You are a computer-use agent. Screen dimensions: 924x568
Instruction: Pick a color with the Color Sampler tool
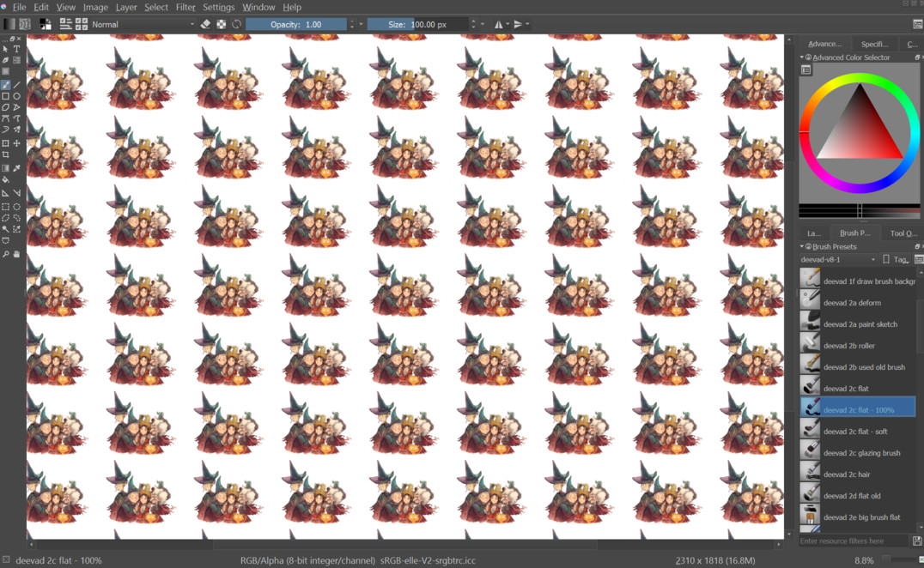16,167
